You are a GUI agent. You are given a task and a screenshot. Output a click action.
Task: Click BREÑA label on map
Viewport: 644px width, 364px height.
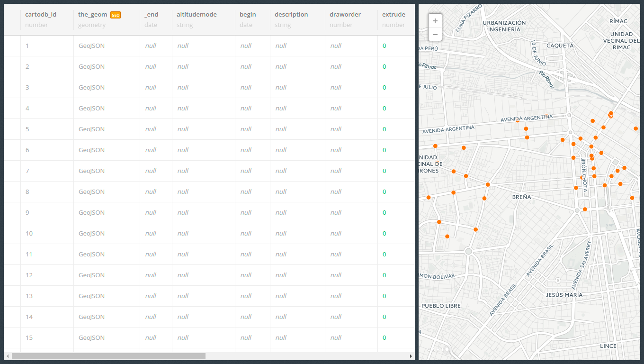click(522, 197)
